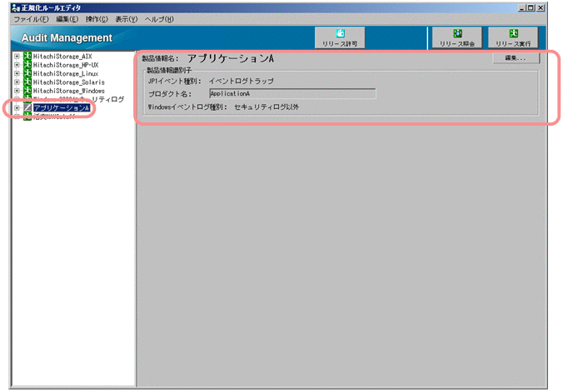The width and height of the screenshot is (563, 392).
Task: Click the JP1イベント種別 label
Action: [x=175, y=81]
